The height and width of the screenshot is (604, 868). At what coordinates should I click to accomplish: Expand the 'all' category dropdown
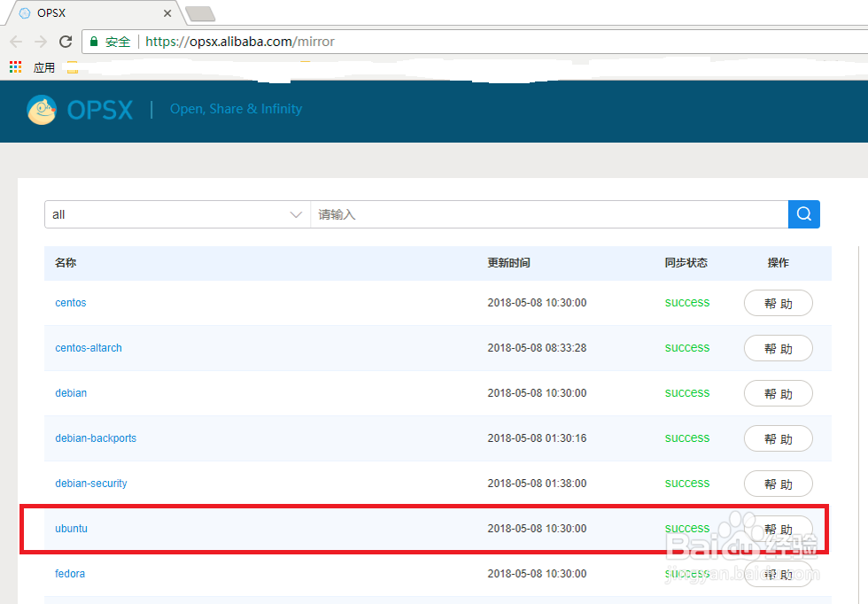click(x=177, y=214)
